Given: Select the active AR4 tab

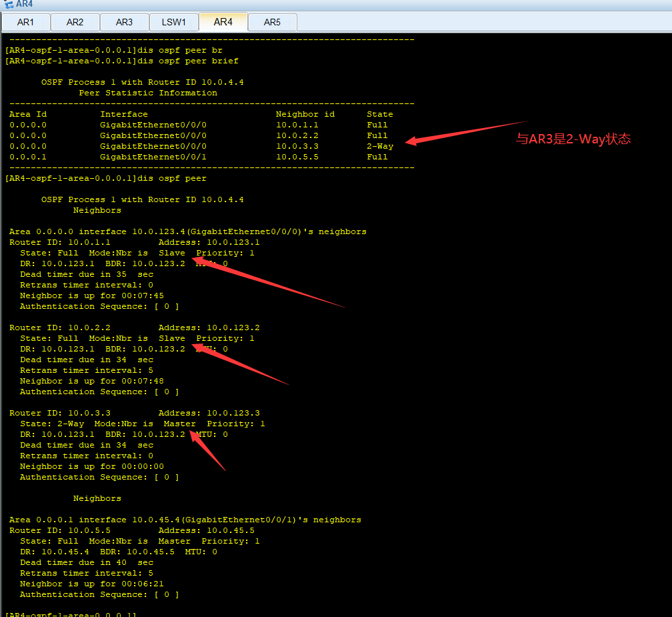Looking at the screenshot, I should pos(223,22).
